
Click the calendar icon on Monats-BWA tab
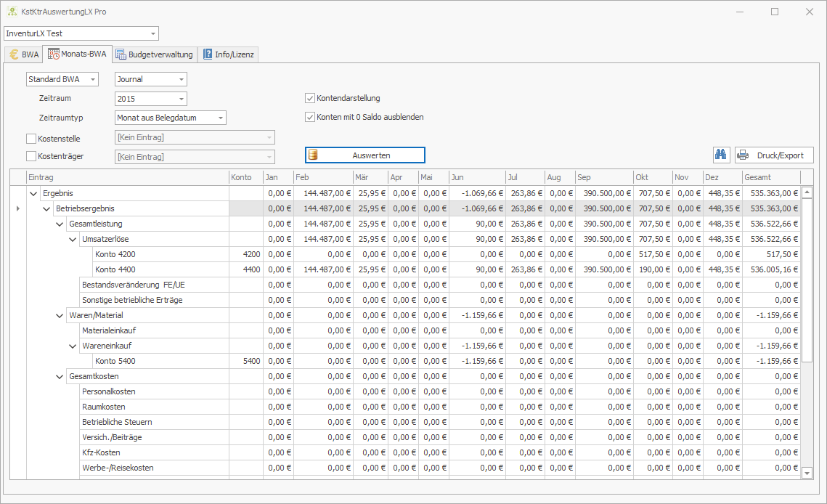click(54, 54)
